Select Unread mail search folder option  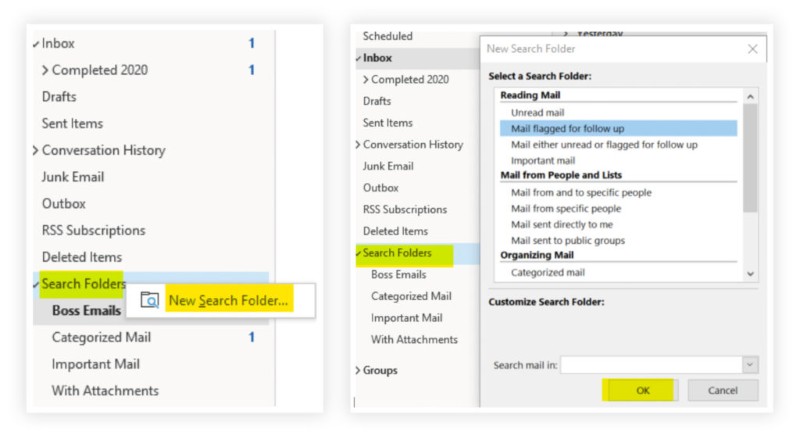pyautogui.click(x=537, y=112)
